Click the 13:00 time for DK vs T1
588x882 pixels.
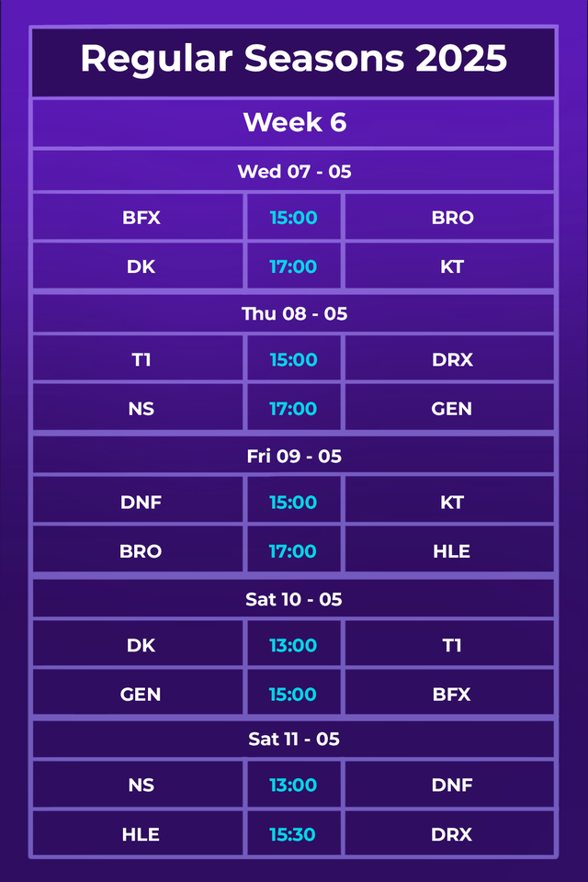point(293,646)
